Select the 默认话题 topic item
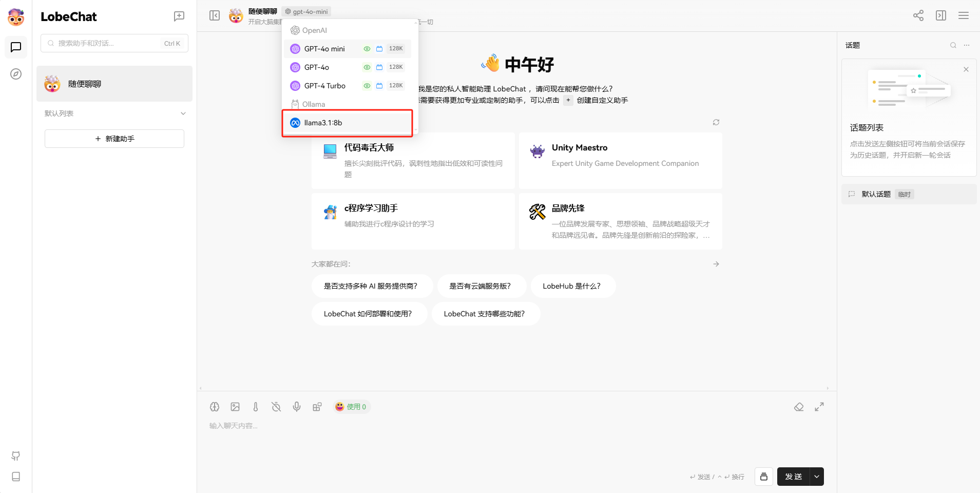Image resolution: width=980 pixels, height=493 pixels. tap(909, 194)
